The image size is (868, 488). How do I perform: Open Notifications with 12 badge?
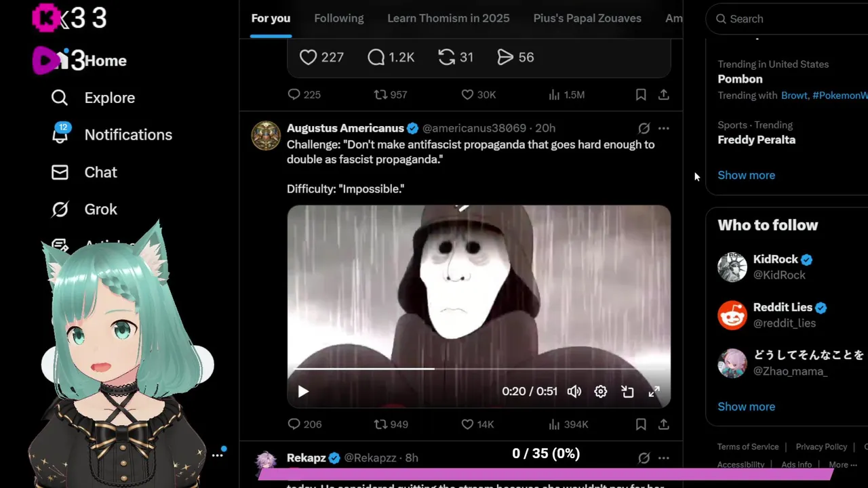(x=112, y=134)
